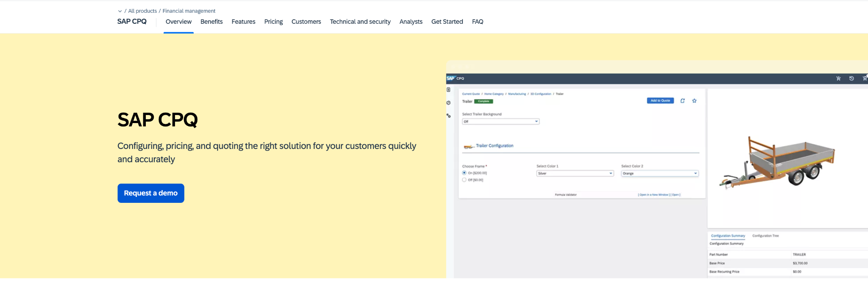Click the Add to Quote button
Image resolution: width=868 pixels, height=286 pixels.
660,101
